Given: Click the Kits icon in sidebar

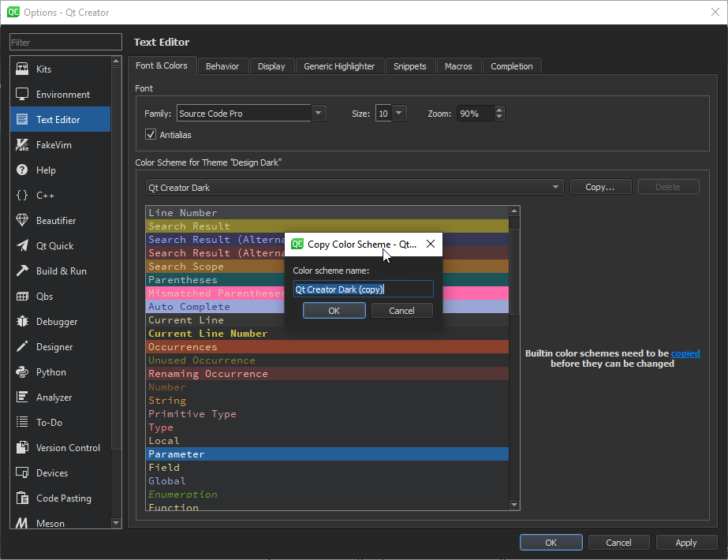Looking at the screenshot, I should pyautogui.click(x=22, y=69).
